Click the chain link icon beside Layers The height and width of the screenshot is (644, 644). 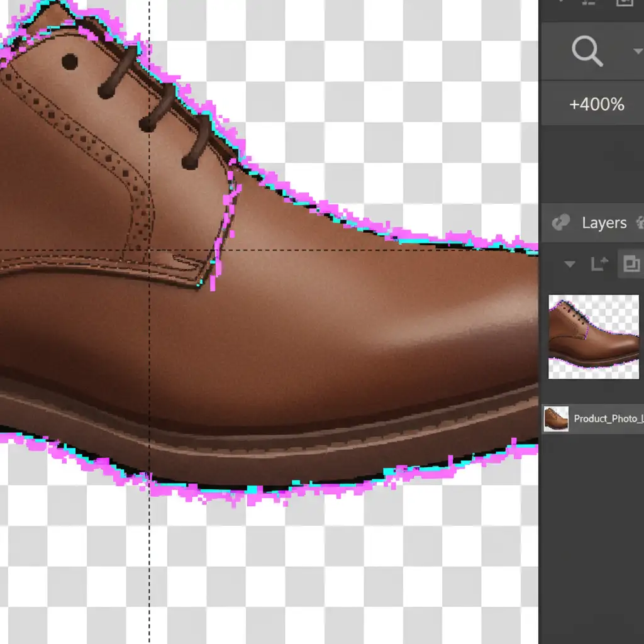[560, 223]
